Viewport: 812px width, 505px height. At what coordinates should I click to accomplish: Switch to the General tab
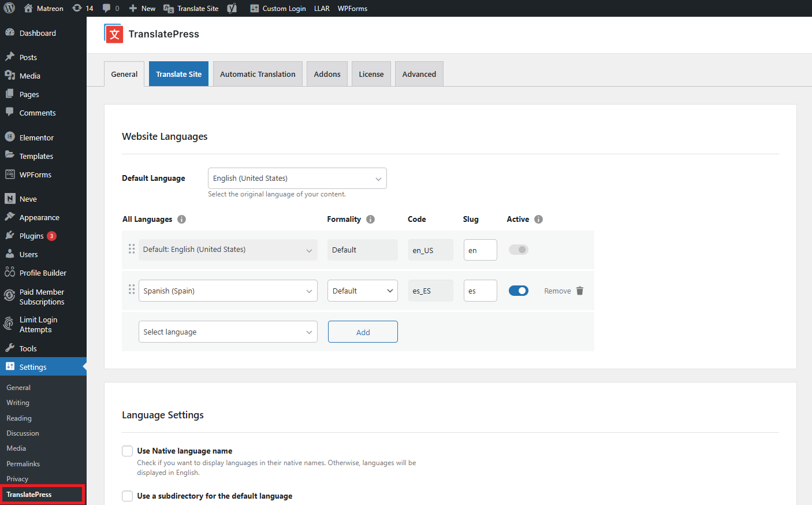[124, 74]
